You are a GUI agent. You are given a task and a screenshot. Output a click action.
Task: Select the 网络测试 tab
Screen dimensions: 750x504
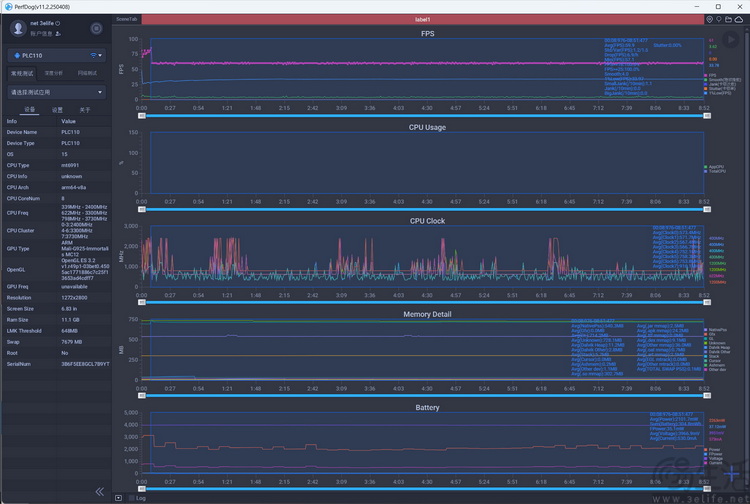87,73
